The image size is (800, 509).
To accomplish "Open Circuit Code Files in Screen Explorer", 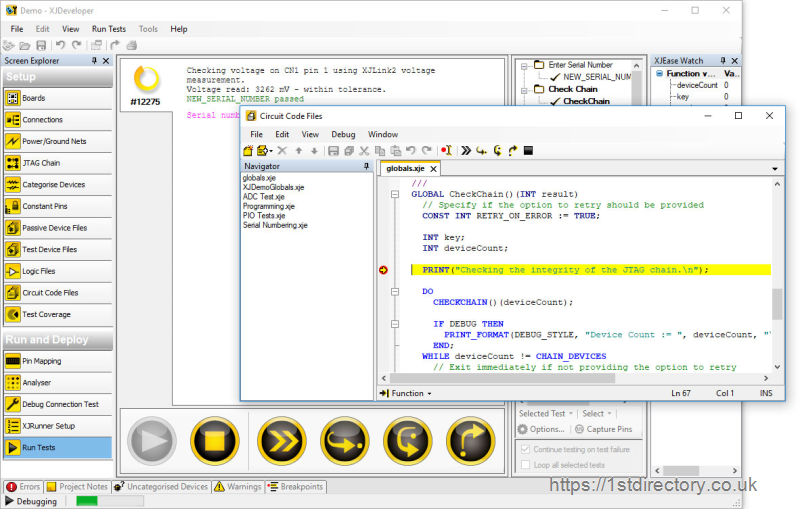I will click(58, 293).
